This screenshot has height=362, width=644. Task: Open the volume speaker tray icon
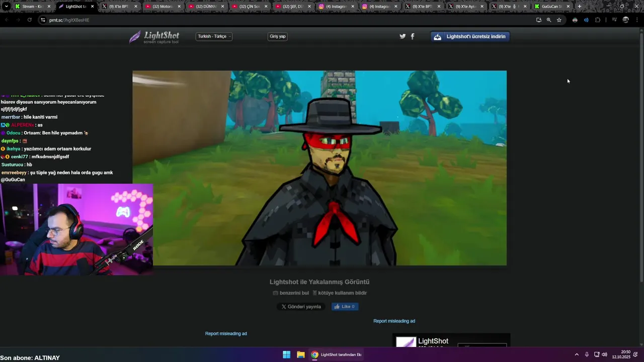point(604,354)
